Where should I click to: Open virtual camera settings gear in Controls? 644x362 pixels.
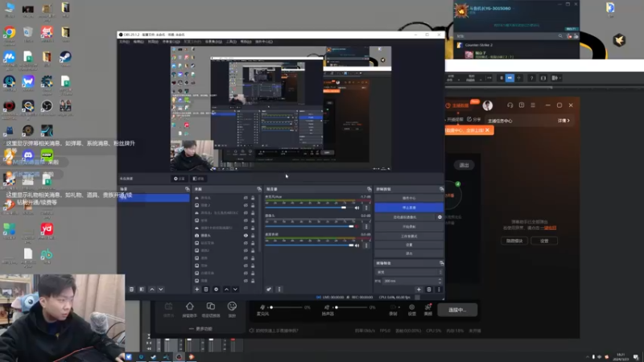440,217
